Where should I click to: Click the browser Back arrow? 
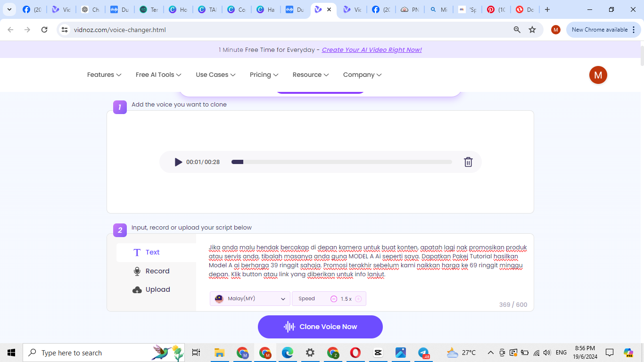(10, 30)
